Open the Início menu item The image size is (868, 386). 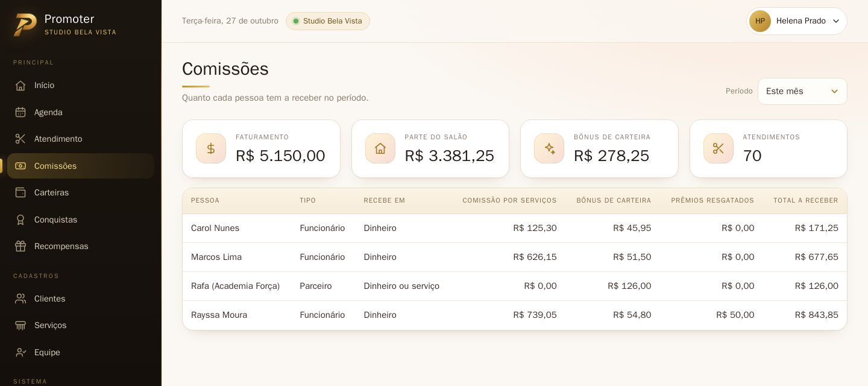(81, 85)
